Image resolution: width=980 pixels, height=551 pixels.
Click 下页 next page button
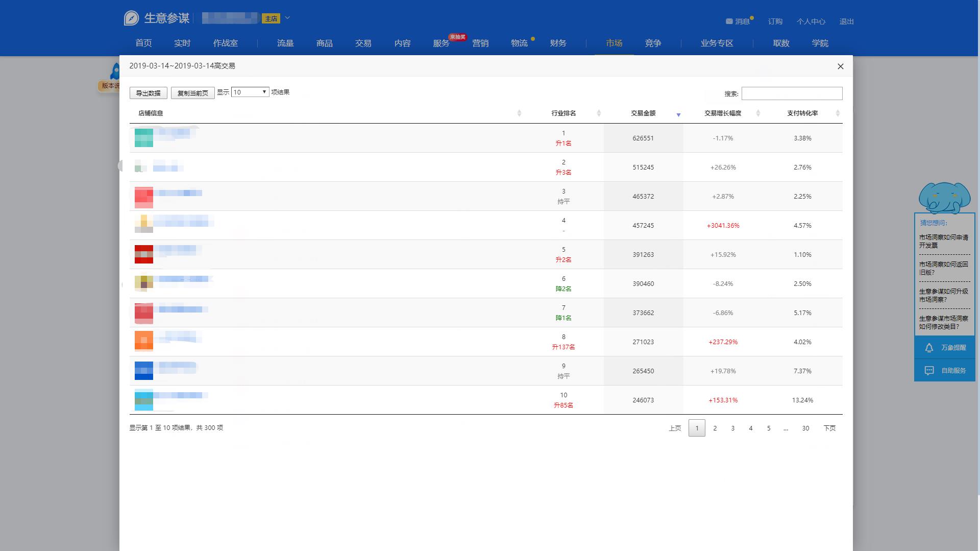click(829, 428)
